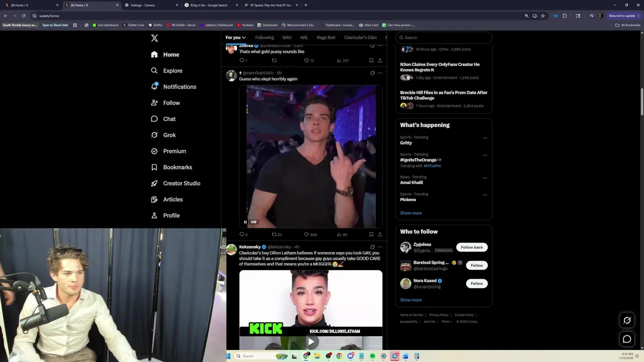The image size is (644, 362).
Task: Pause the GIF in cannibahlistic post
Action: coord(246,222)
